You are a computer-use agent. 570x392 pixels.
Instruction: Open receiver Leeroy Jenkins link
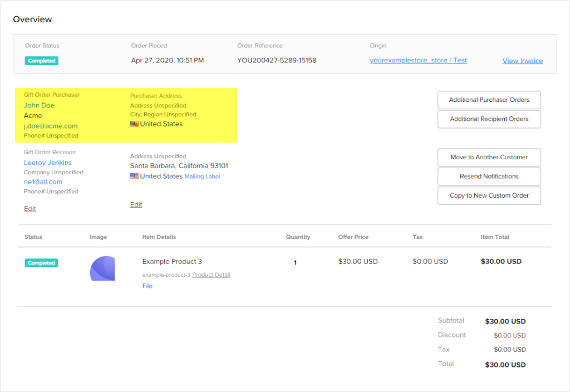(48, 163)
